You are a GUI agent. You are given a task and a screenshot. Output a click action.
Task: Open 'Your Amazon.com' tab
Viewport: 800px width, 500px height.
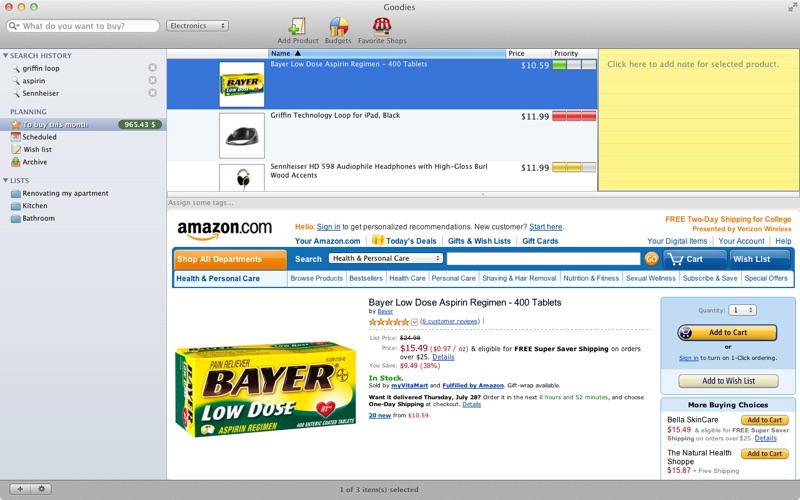click(x=328, y=241)
